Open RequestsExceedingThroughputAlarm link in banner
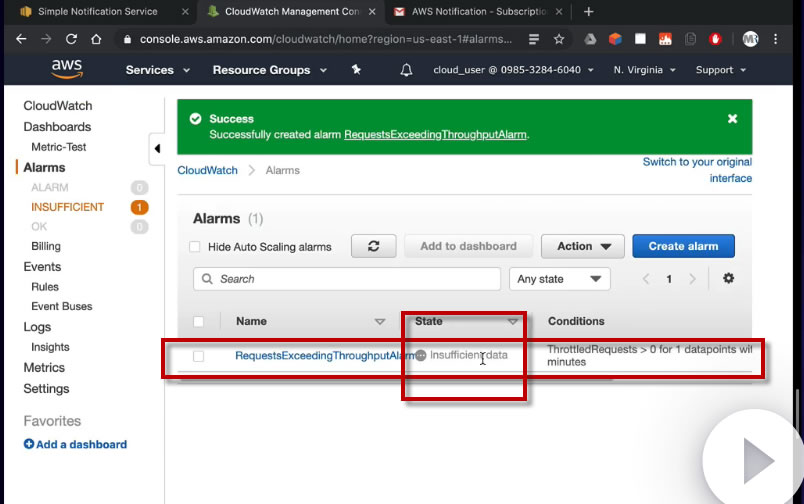The height and width of the screenshot is (504, 804). pos(435,135)
